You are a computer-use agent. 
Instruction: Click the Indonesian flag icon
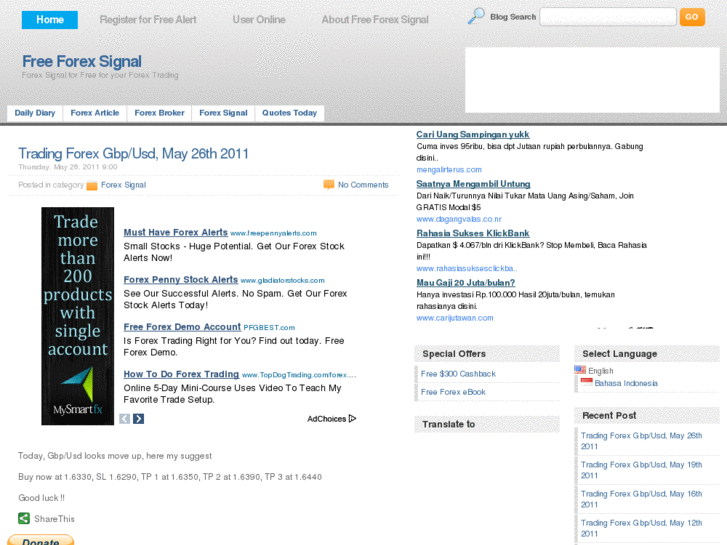pos(587,383)
